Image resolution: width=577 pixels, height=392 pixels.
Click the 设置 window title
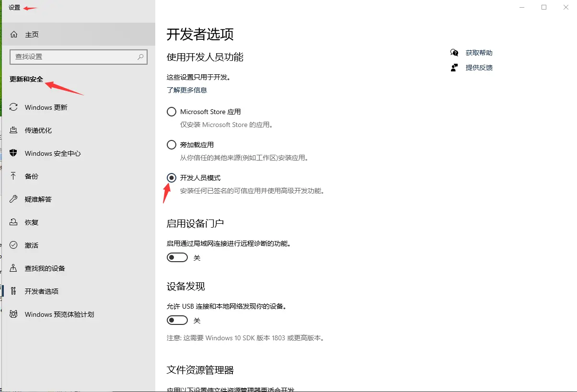14,8
